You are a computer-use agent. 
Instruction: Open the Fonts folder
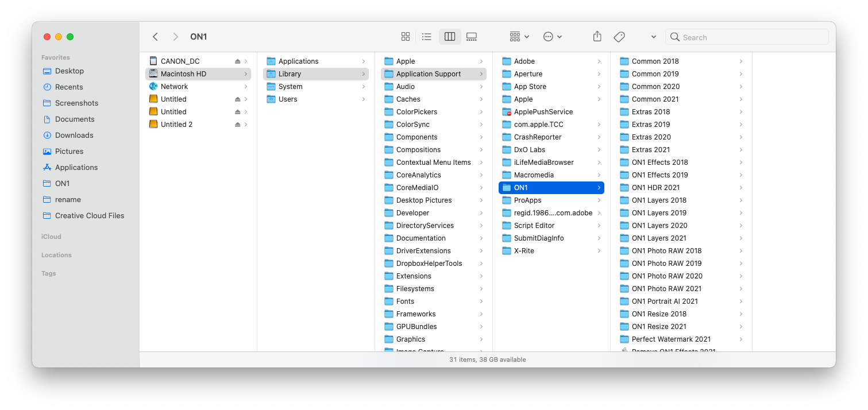pos(405,301)
